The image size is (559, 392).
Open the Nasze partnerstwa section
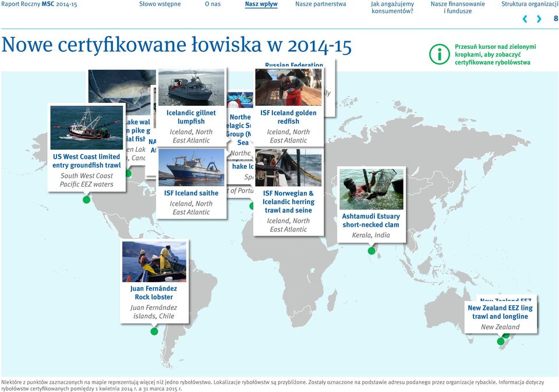pyautogui.click(x=320, y=4)
